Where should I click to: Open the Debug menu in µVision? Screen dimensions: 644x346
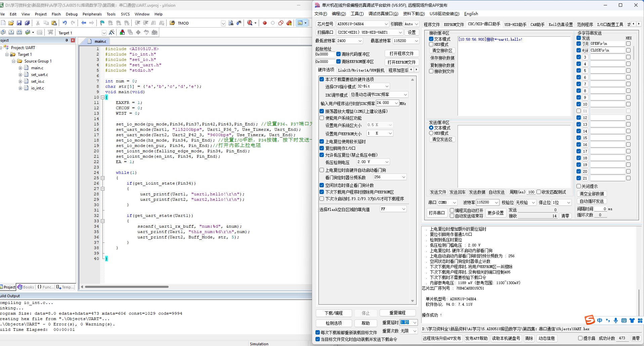(72, 14)
